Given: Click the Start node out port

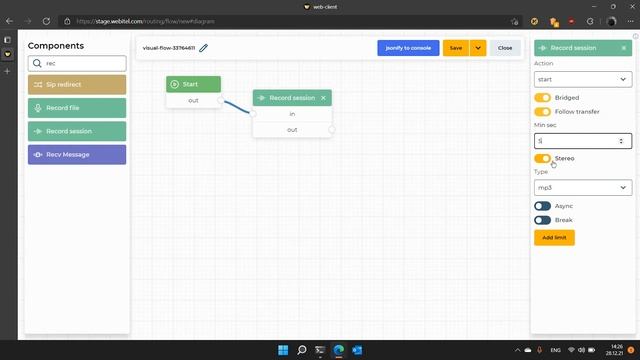Looking at the screenshot, I should tap(220, 100).
